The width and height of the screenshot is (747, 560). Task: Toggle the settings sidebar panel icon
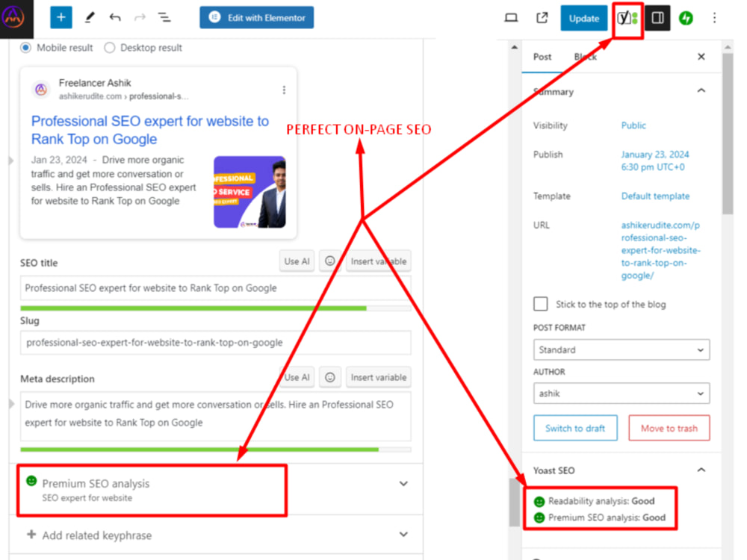[658, 18]
